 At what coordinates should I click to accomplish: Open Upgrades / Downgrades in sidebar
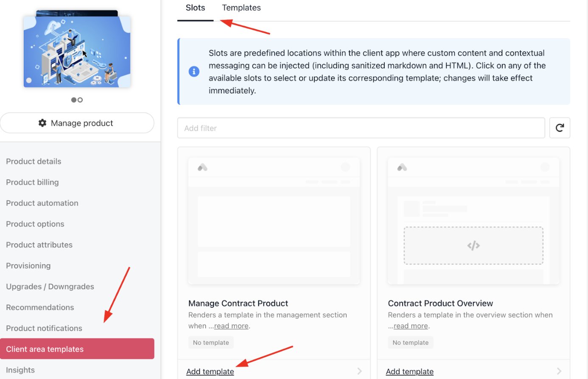pyautogui.click(x=50, y=287)
